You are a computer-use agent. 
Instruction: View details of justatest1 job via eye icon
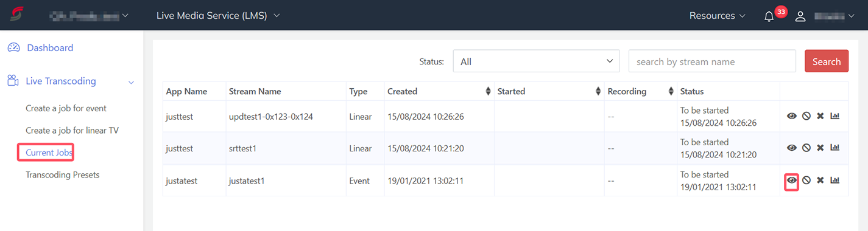tap(791, 181)
